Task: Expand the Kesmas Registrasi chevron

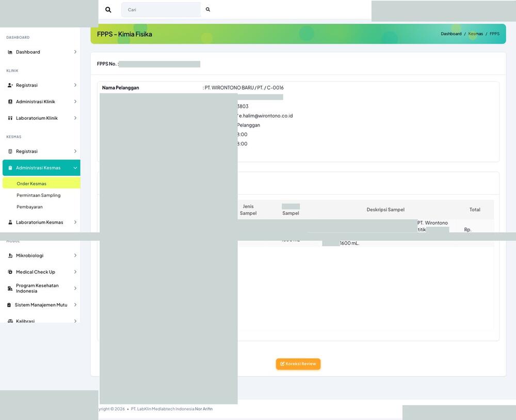Action: click(x=75, y=151)
